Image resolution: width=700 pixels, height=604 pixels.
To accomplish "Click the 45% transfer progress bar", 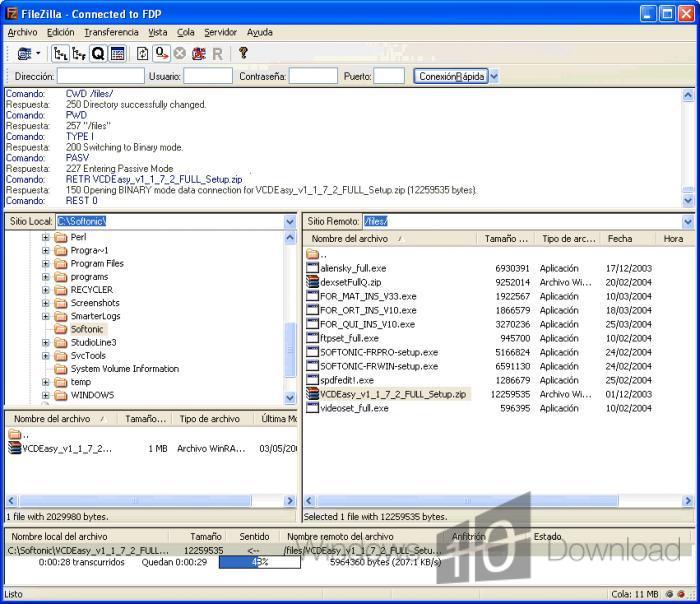I will click(260, 562).
